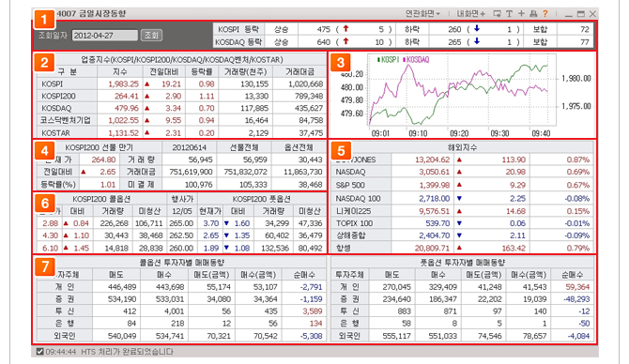This screenshot has height=364, width=629.
Task: Click the green KOSPI legend marker
Action: coord(378,60)
